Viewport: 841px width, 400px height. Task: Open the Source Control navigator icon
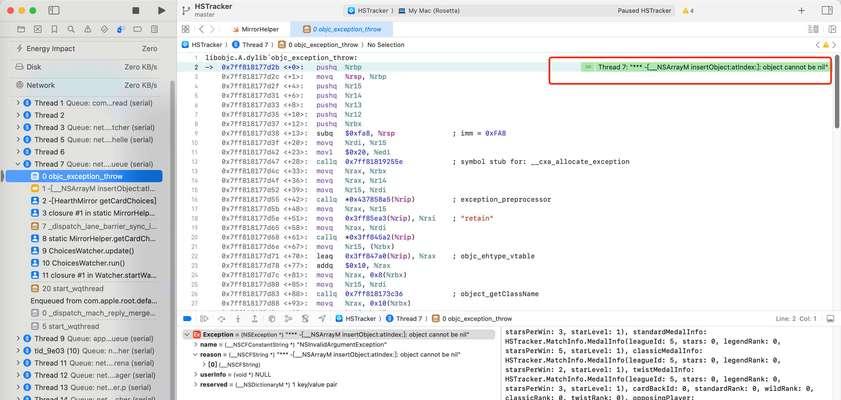tap(38, 29)
